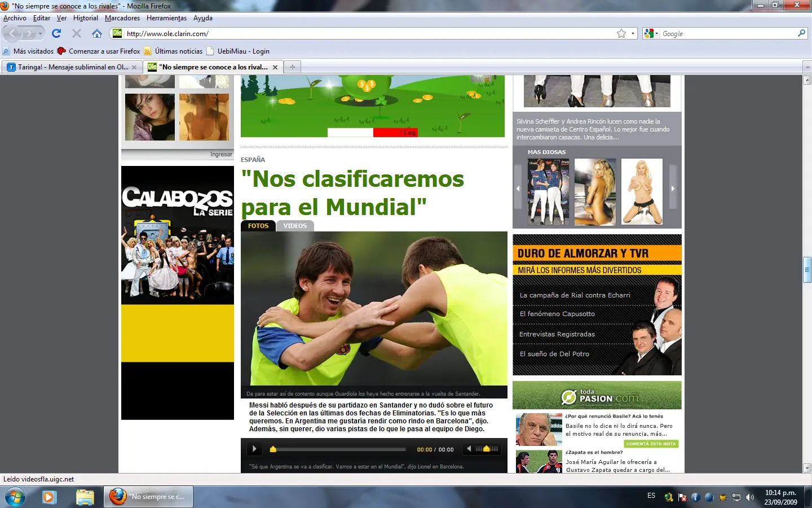Close the Taringa tab
This screenshot has height=508, width=812.
point(134,67)
